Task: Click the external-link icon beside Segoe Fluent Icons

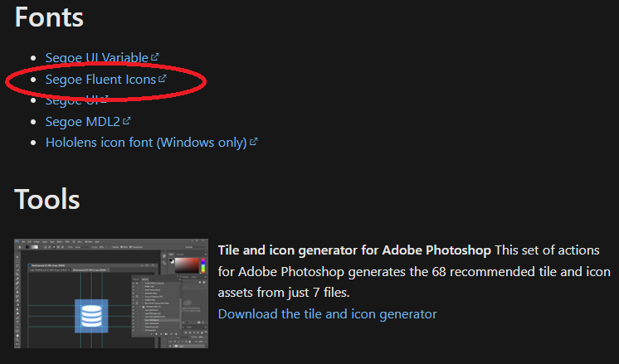Action: [x=163, y=79]
